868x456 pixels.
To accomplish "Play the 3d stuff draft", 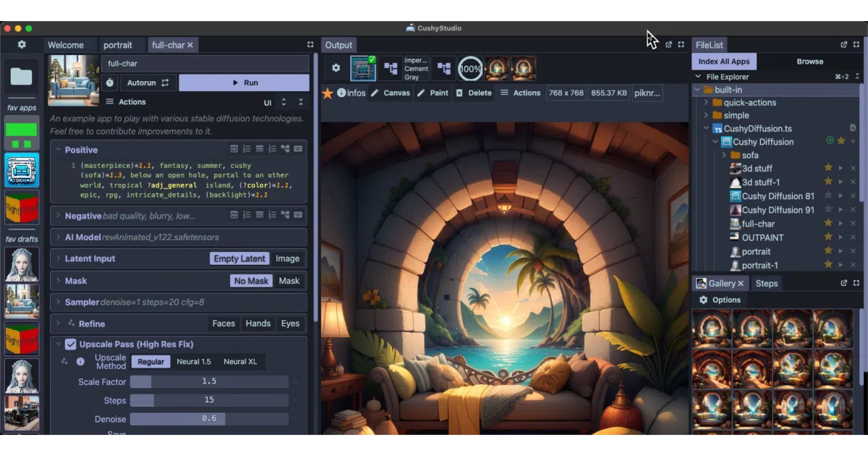I will [x=841, y=168].
